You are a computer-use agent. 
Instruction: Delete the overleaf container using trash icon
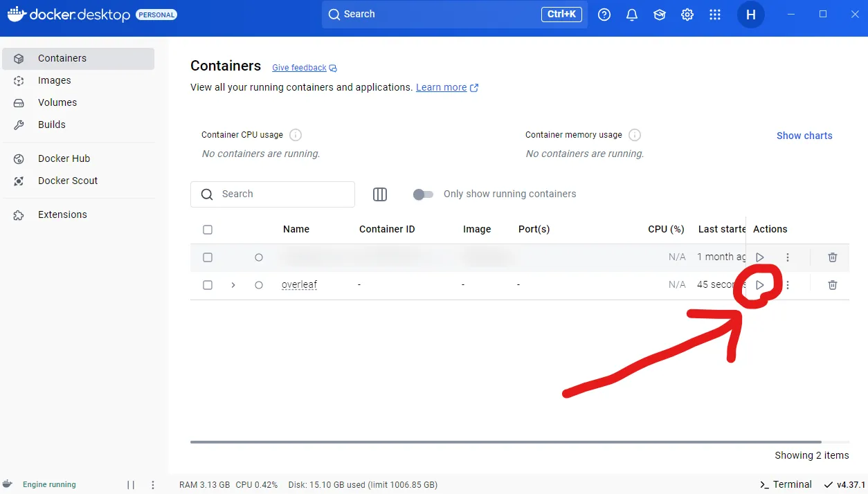tap(833, 285)
